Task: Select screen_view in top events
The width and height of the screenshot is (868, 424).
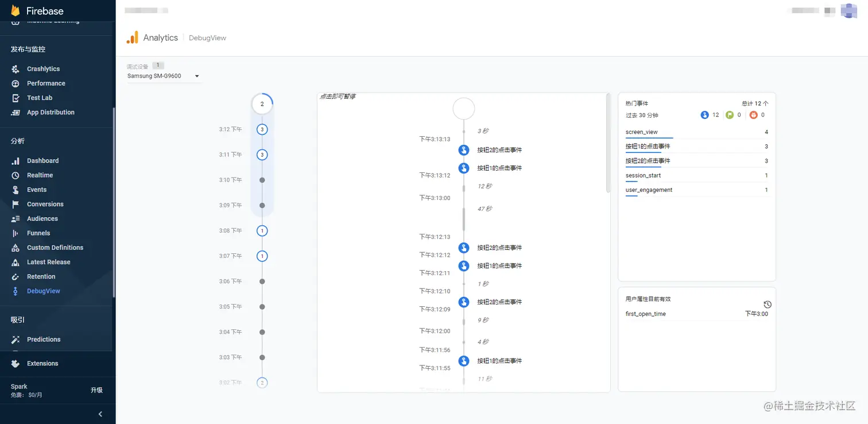Action: (x=697, y=133)
